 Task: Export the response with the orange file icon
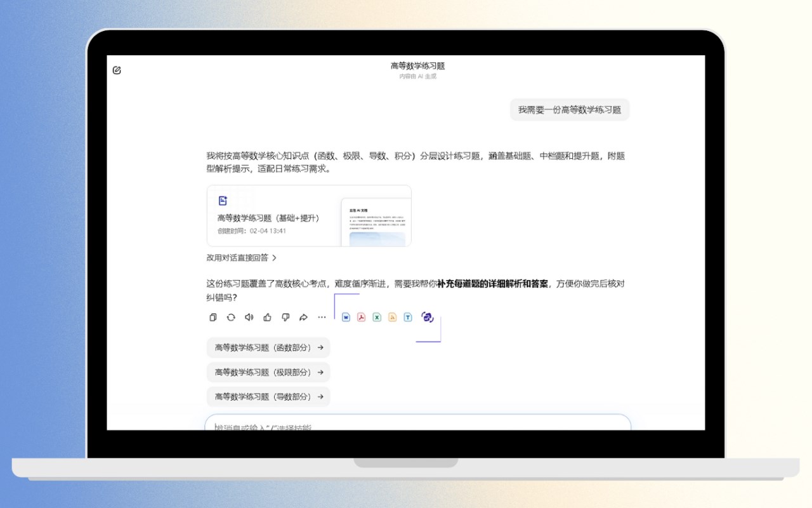click(392, 317)
